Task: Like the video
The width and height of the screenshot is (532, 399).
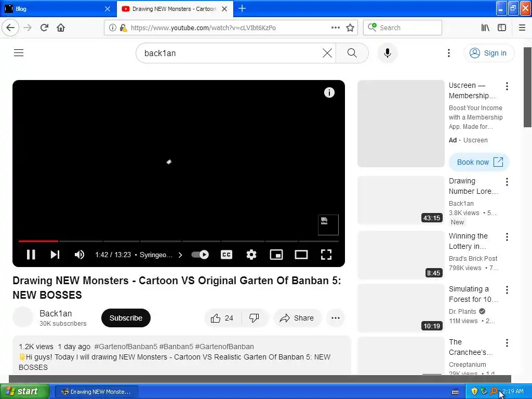Action: (222, 318)
